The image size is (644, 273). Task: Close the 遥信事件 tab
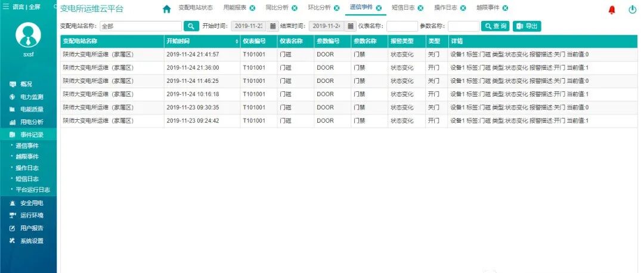click(x=379, y=8)
